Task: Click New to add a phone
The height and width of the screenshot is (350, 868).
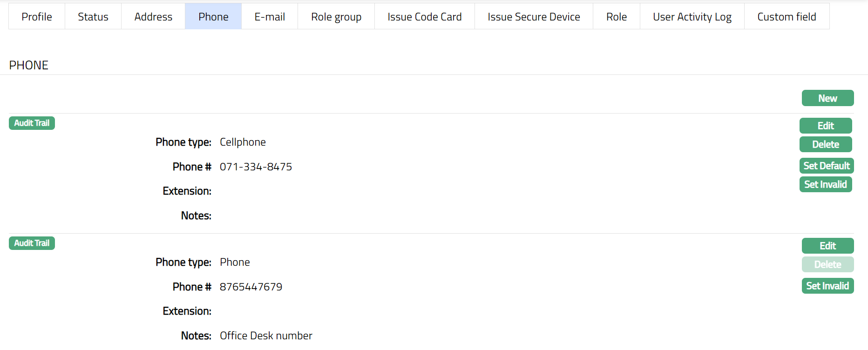Action: [827, 98]
